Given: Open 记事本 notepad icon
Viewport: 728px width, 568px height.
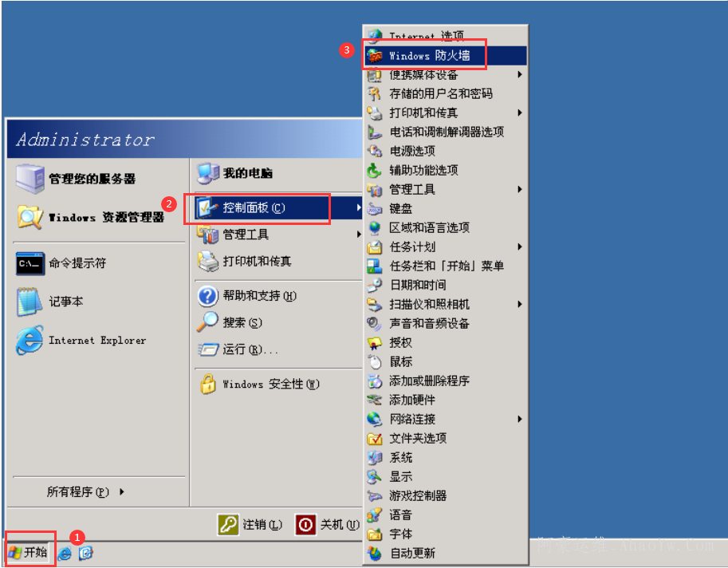Looking at the screenshot, I should [28, 302].
